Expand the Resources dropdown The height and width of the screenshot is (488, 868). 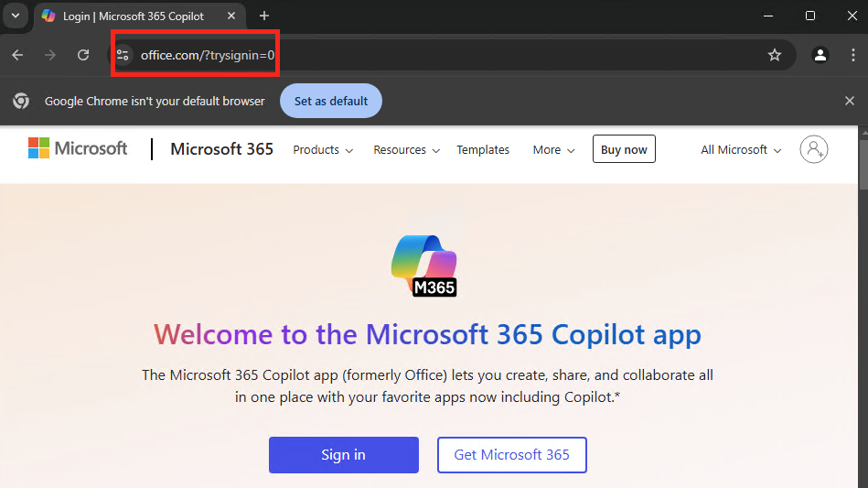tap(406, 150)
